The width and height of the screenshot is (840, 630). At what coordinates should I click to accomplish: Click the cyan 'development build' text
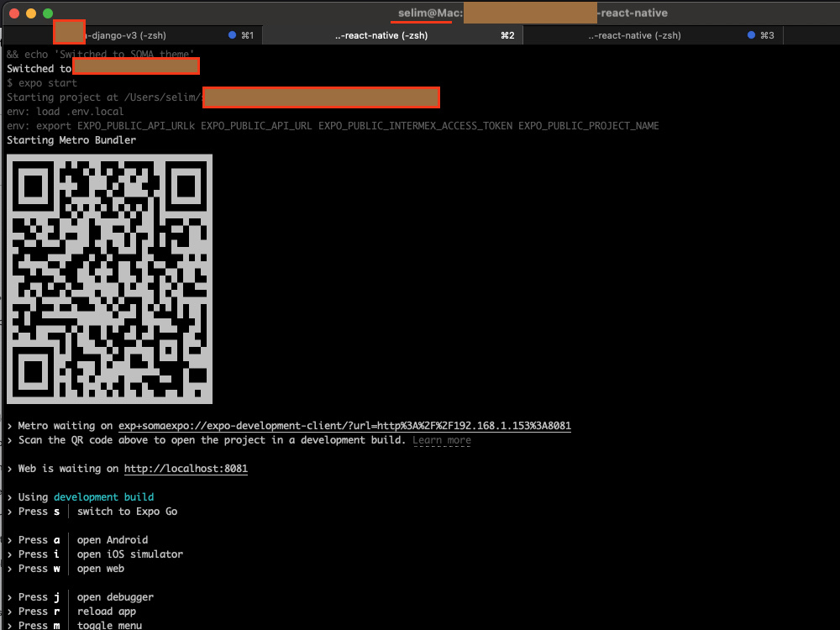coord(103,497)
